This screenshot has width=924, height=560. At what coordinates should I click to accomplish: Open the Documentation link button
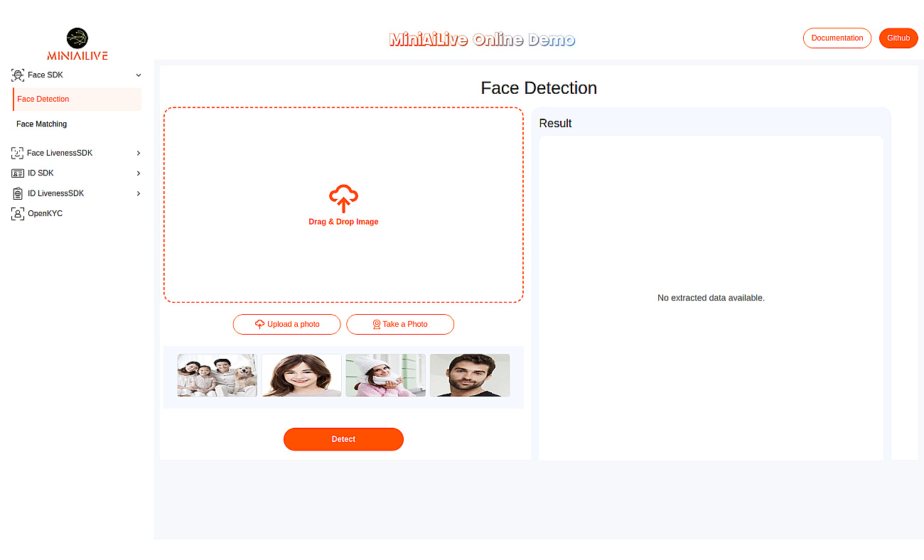point(837,38)
